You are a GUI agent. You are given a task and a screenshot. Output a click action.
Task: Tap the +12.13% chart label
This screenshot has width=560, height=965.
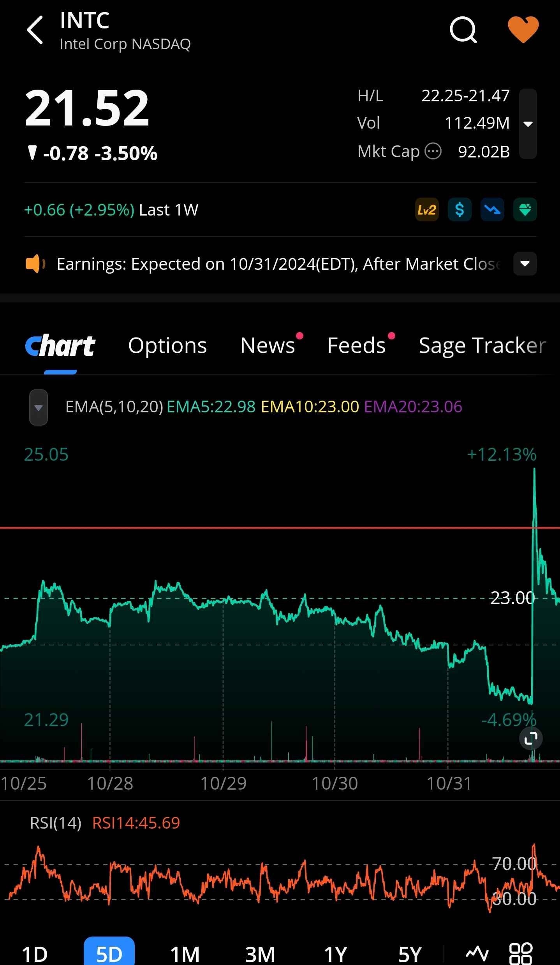pyautogui.click(x=502, y=455)
